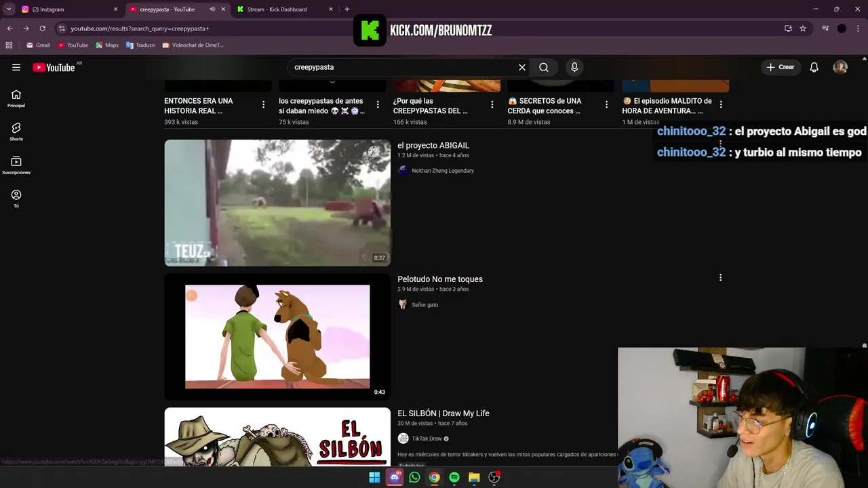Viewport: 868px width, 488px height.
Task: Reload the current page
Action: click(42, 28)
